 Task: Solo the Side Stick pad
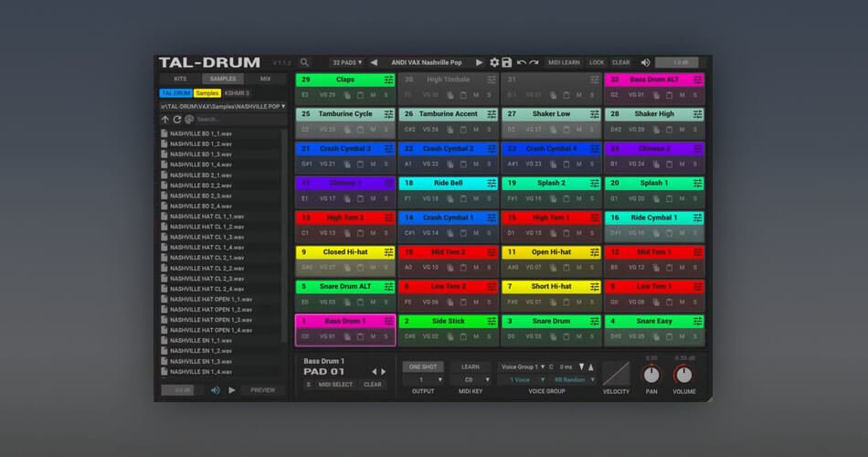coord(490,336)
